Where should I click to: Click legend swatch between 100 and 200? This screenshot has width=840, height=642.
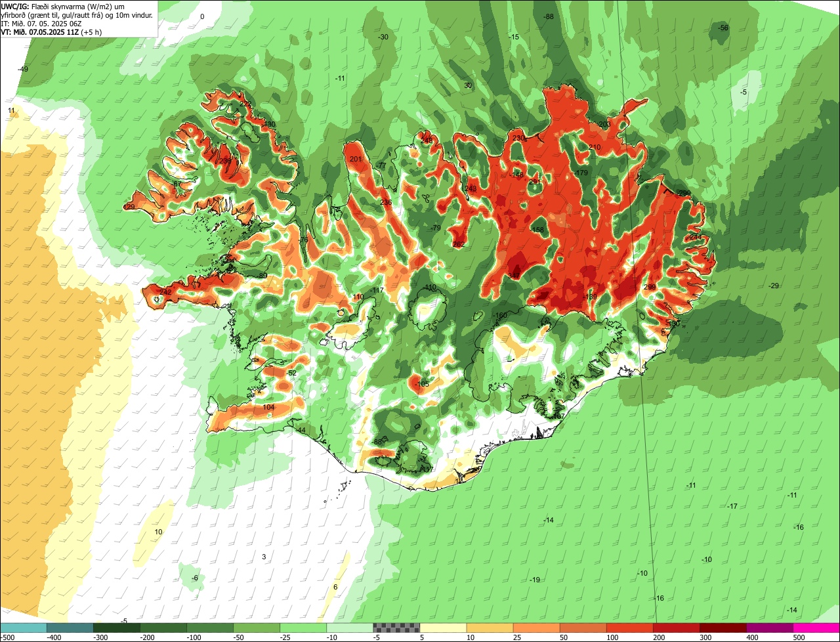coord(629,628)
